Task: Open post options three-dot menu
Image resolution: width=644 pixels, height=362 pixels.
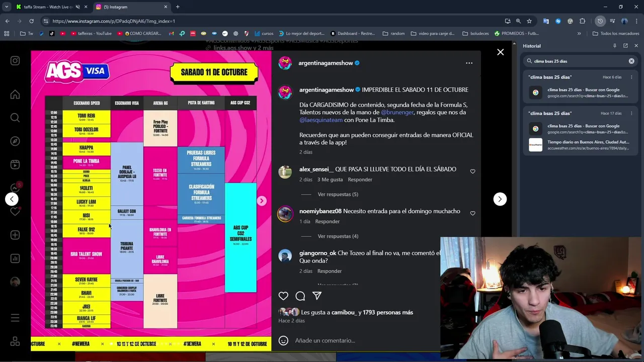Action: coord(469,63)
